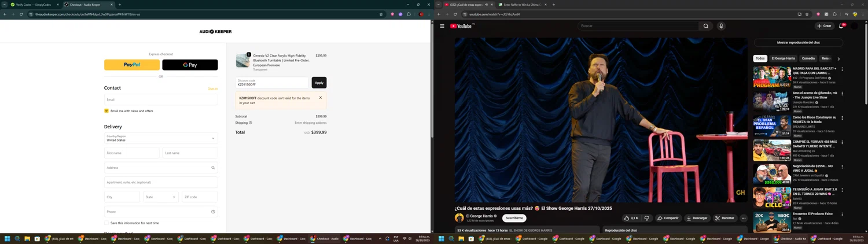
Task: Go back in the YouTube browser window
Action: pyautogui.click(x=439, y=14)
